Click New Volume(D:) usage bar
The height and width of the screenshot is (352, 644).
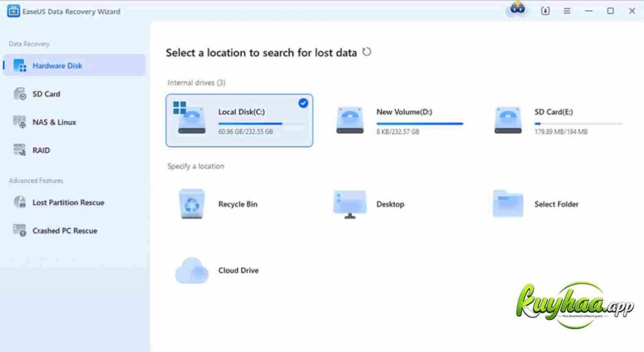point(419,123)
